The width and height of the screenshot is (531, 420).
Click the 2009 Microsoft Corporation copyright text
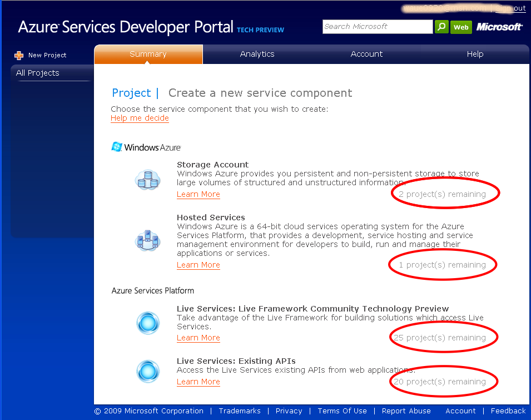pos(149,411)
